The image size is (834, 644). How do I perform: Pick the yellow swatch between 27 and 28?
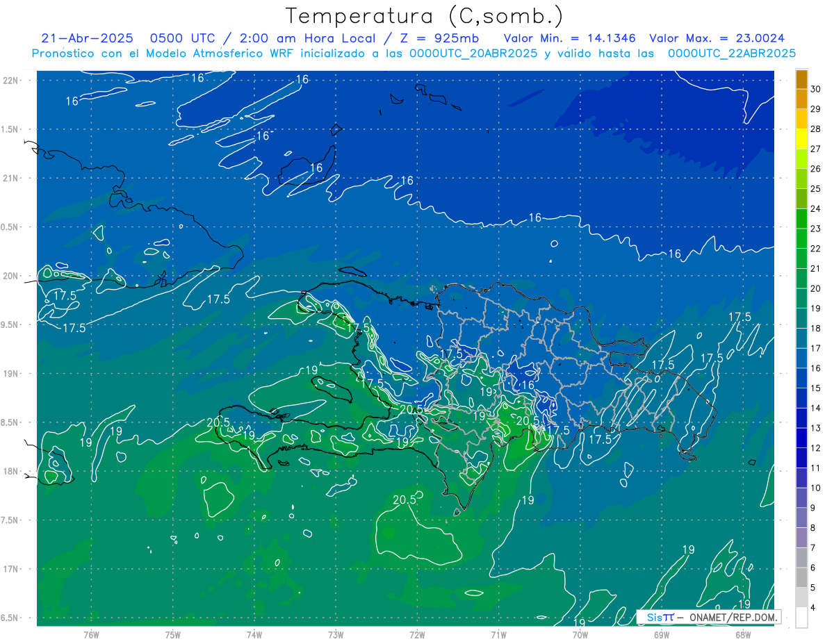coord(802,139)
